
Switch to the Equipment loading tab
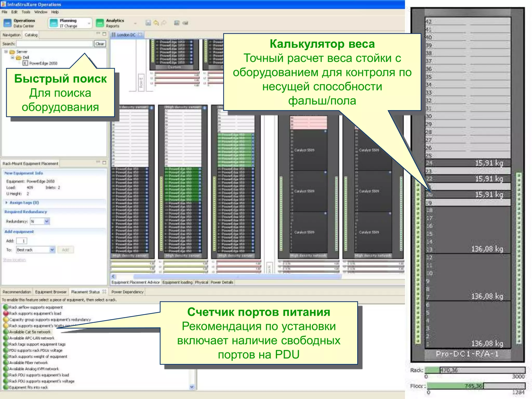[177, 282]
